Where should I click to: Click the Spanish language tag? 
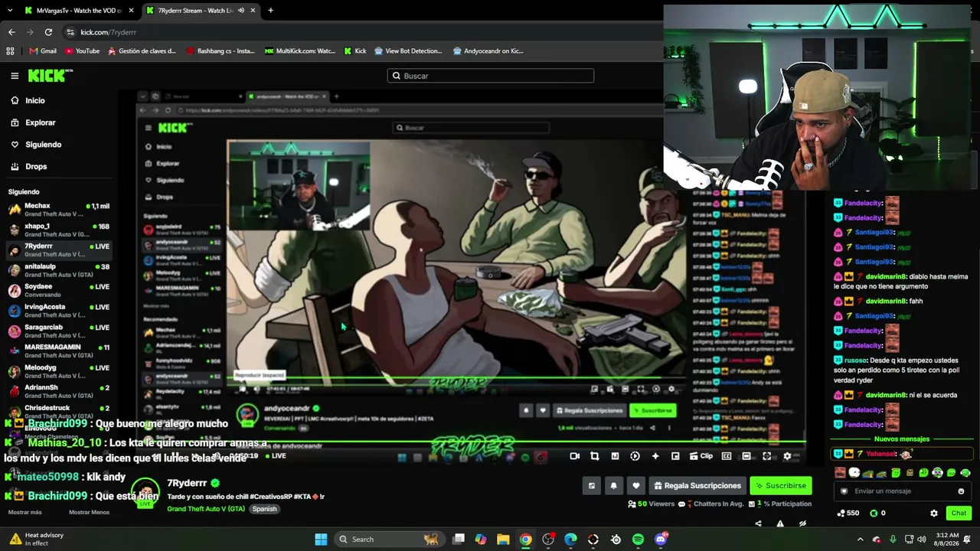[x=264, y=509]
